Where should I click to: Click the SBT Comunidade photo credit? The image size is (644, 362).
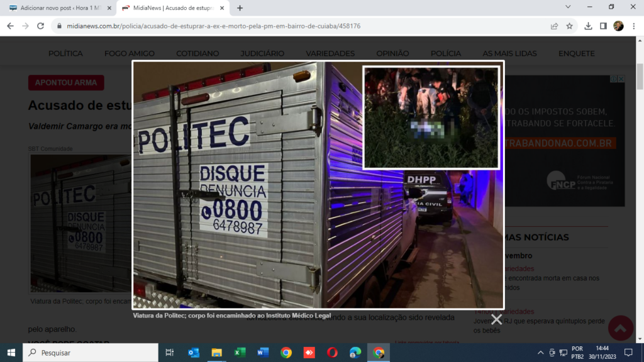pos(50,148)
